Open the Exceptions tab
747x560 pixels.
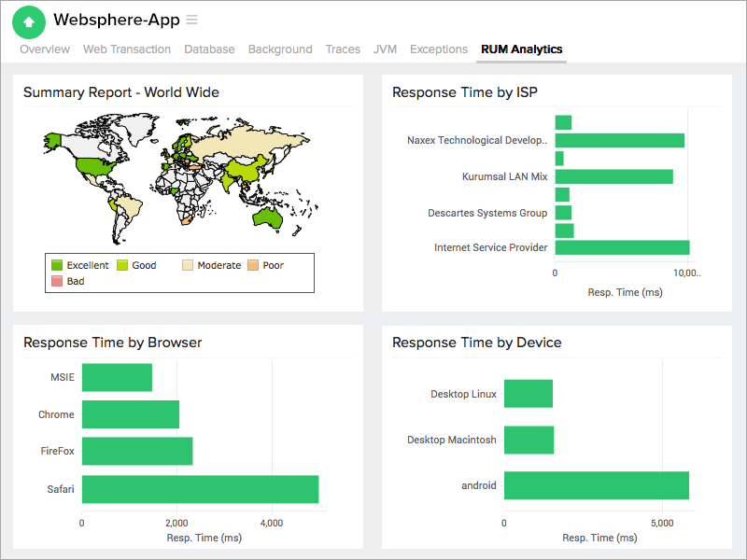[438, 49]
